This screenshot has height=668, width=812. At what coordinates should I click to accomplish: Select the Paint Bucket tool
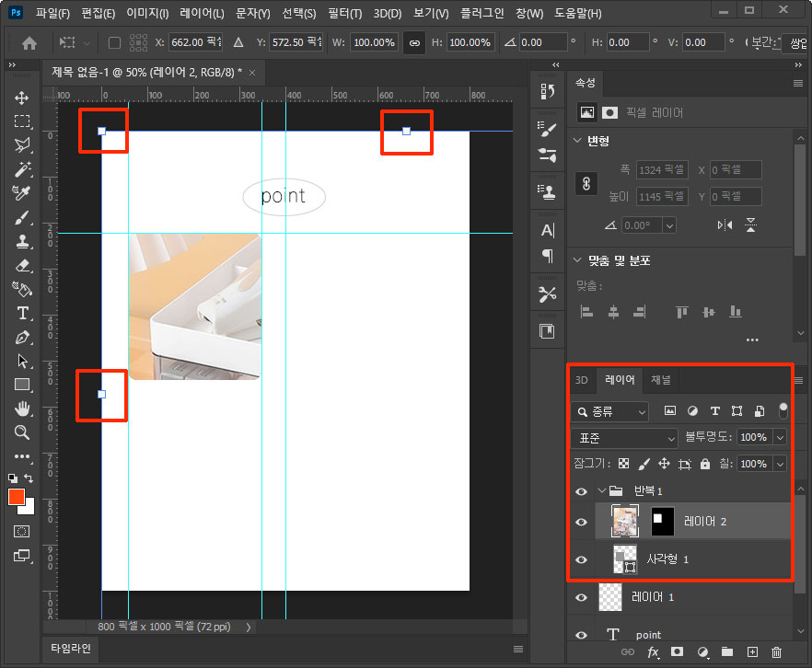tap(22, 289)
